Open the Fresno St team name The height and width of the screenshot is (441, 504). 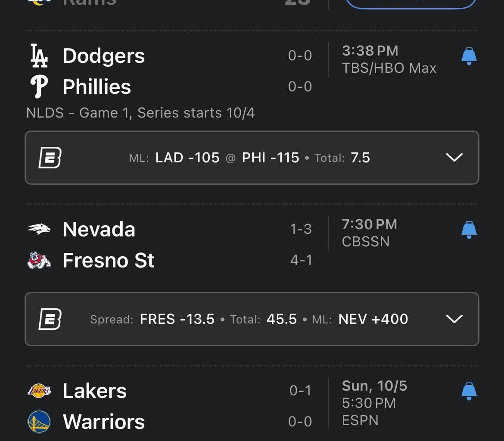pos(109,260)
